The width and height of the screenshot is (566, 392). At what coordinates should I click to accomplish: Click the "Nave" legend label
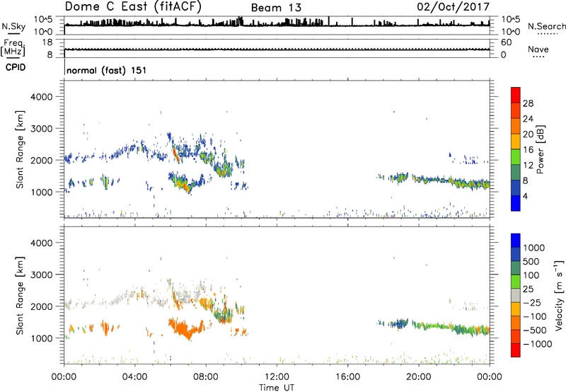[538, 49]
